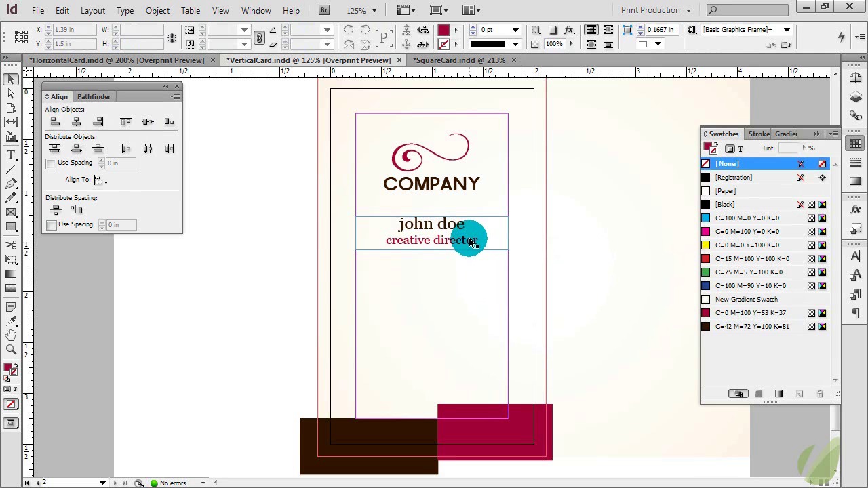Click the search field in top bar

pyautogui.click(x=747, y=10)
